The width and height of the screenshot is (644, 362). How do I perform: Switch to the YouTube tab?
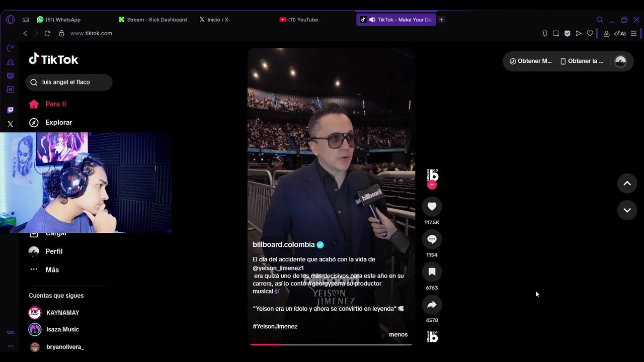(299, 20)
